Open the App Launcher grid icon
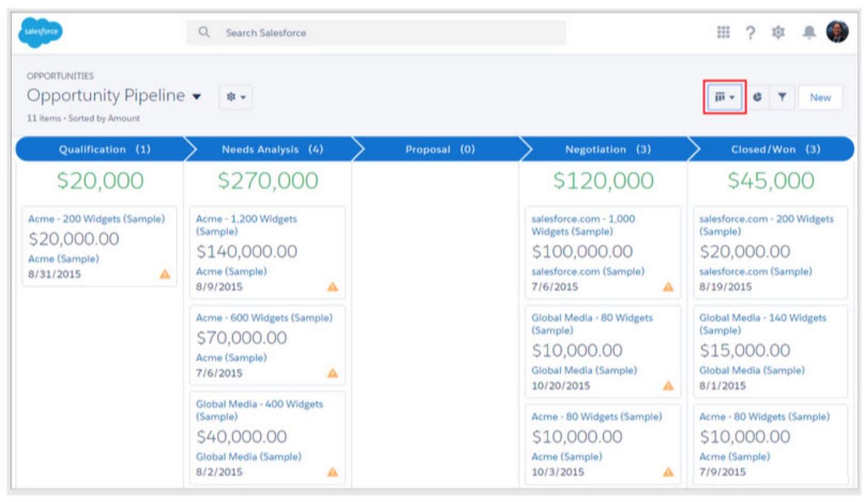 point(723,32)
